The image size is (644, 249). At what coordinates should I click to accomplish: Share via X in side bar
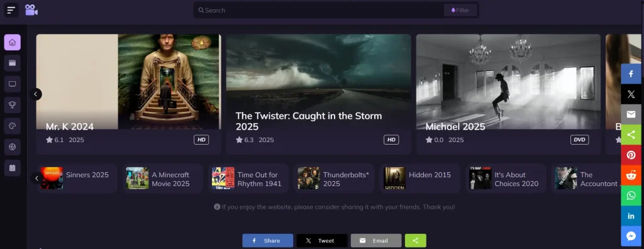[631, 94]
